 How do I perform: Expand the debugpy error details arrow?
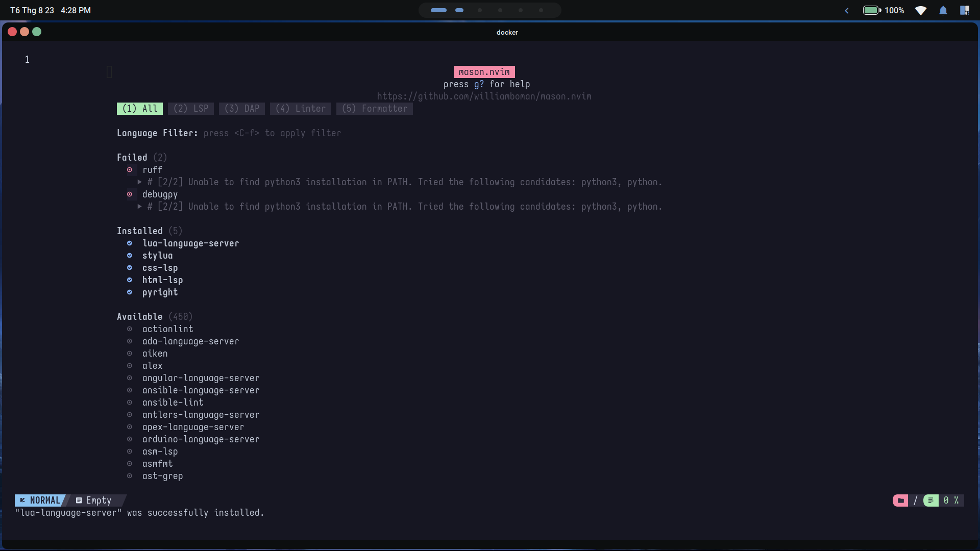(x=139, y=207)
